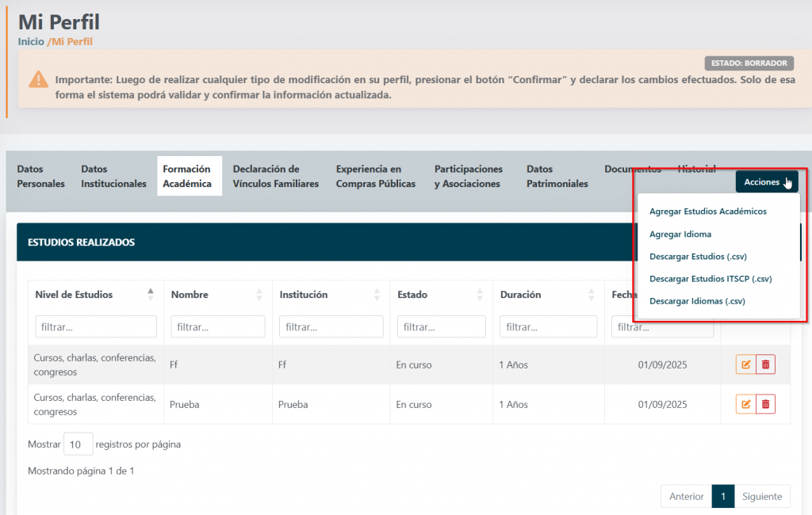This screenshot has height=515, width=812.
Task: Edit the Ff study row
Action: pyautogui.click(x=745, y=364)
